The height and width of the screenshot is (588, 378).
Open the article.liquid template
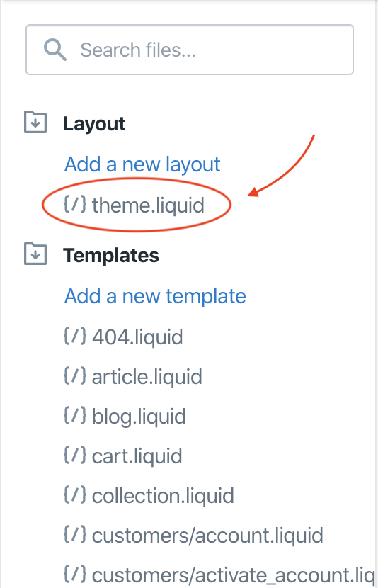(147, 376)
